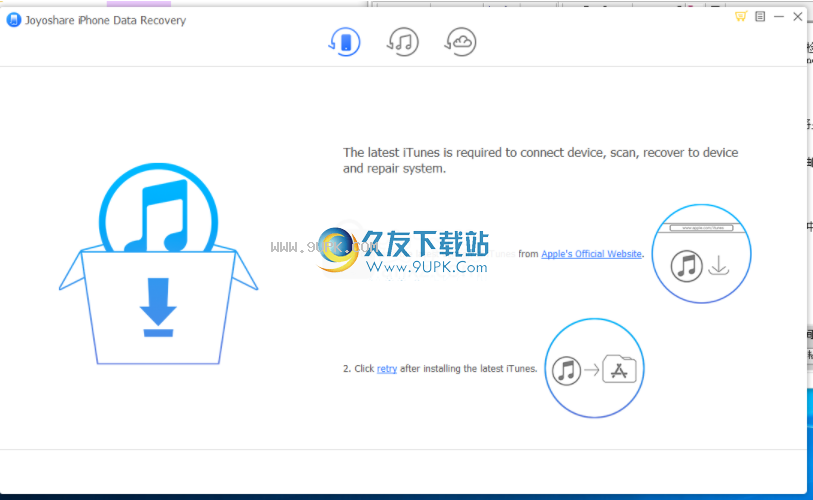Click the iTunes download box illustration
813x500 pixels.
(x=158, y=263)
